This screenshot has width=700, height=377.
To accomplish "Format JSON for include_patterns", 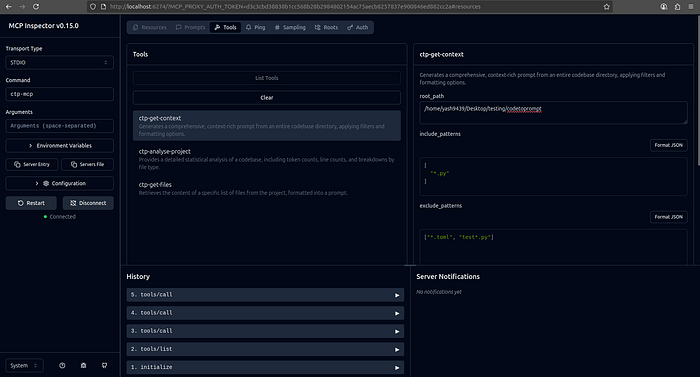I will coord(668,145).
